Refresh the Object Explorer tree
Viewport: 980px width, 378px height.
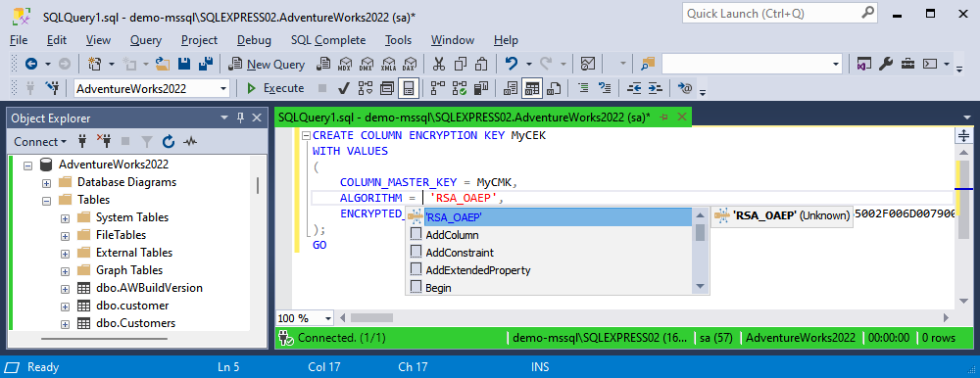169,142
